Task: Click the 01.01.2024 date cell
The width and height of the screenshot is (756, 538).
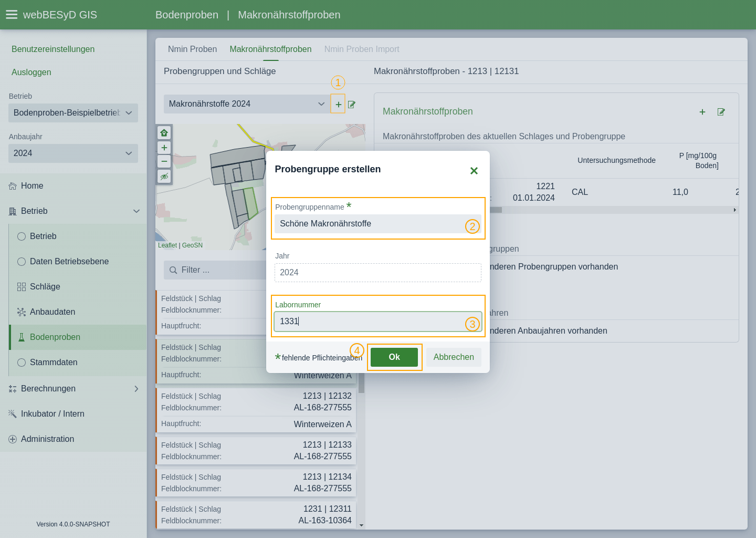Action: click(534, 198)
